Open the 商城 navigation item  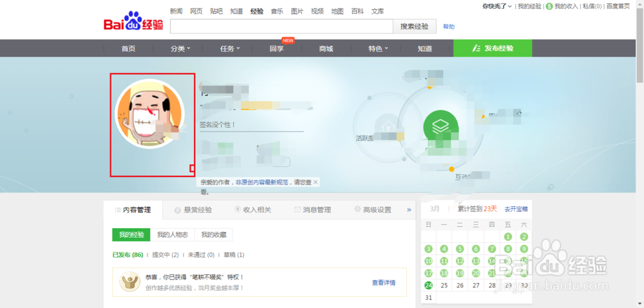coord(326,48)
